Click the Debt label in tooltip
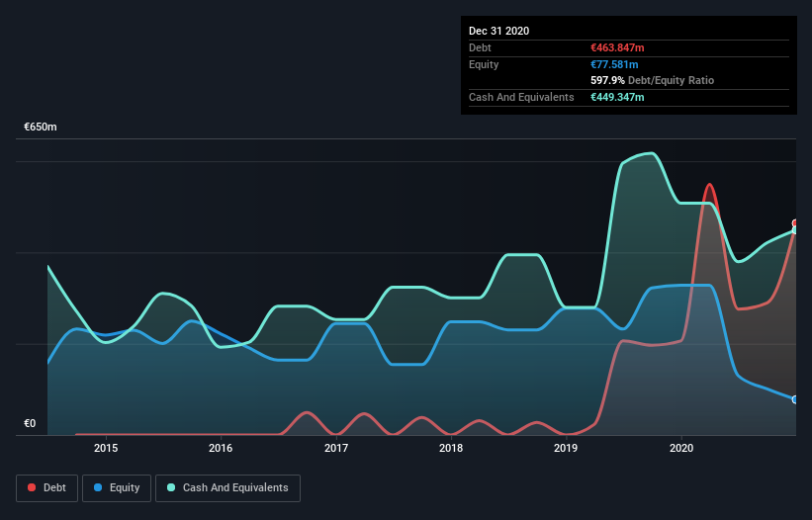This screenshot has width=812, height=520. tap(480, 47)
